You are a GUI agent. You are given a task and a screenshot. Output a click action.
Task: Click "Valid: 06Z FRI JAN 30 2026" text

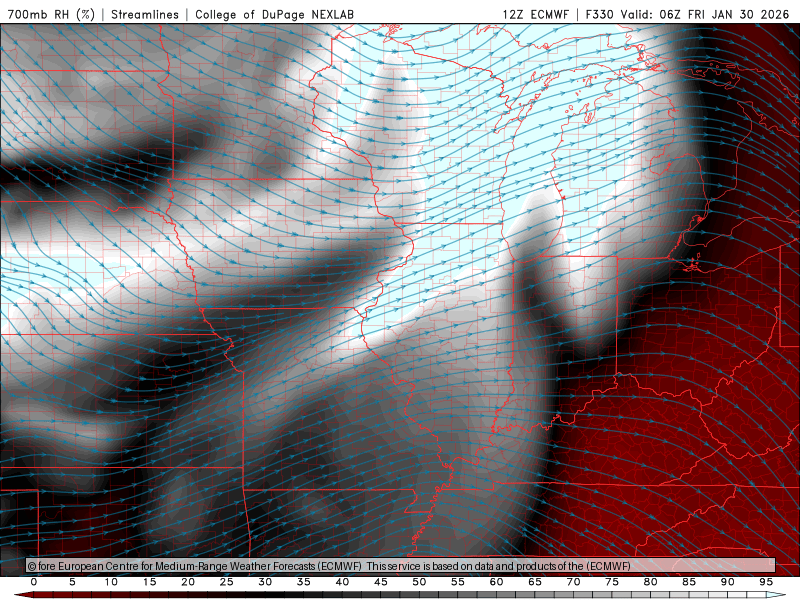click(705, 14)
